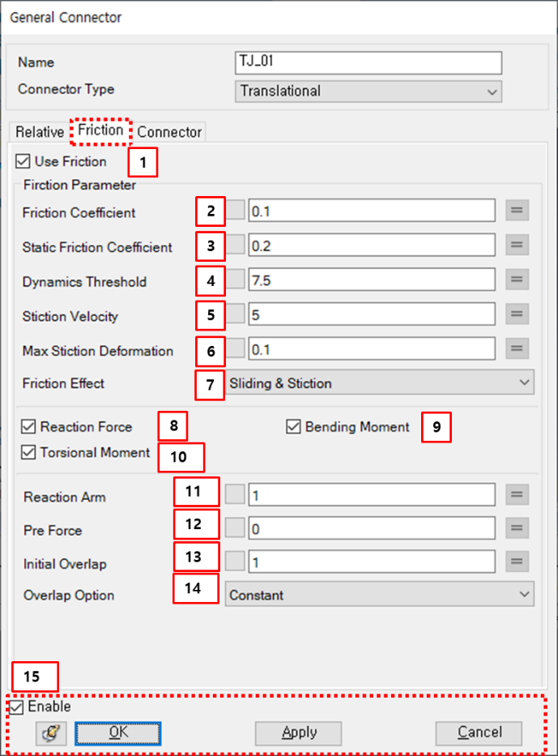Confirm with the OK button
Viewport: 558px width, 756px height.
pyautogui.click(x=118, y=733)
